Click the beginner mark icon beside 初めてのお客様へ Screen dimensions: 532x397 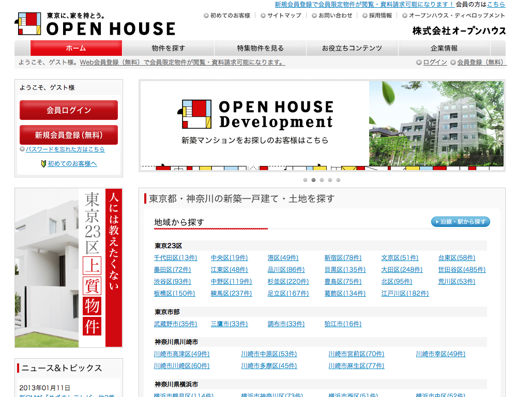(43, 164)
